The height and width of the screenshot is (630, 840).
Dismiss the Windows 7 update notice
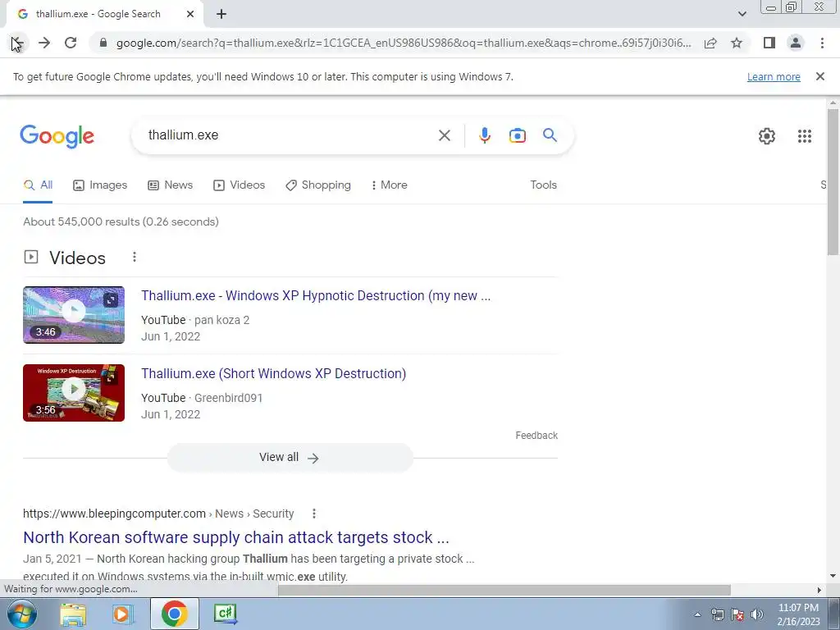point(820,76)
